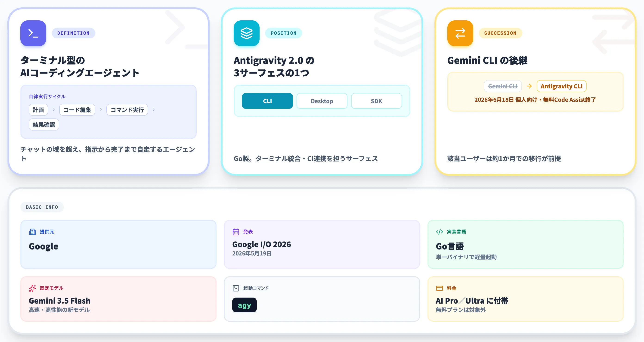
Task: Click the 自律実行サイクル label
Action: tap(47, 96)
